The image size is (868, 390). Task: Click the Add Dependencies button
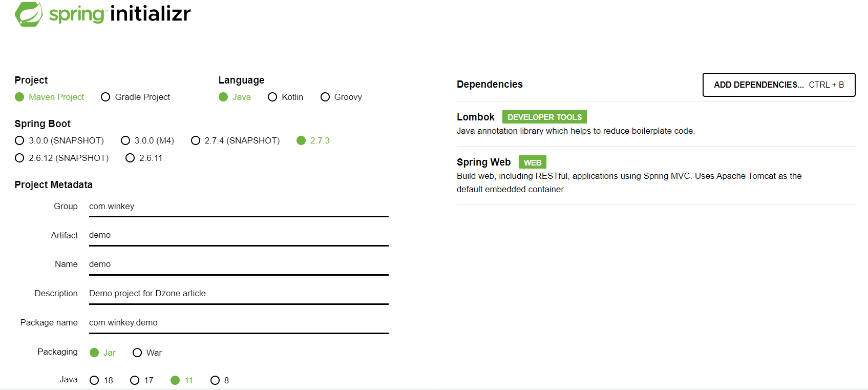pyautogui.click(x=778, y=85)
